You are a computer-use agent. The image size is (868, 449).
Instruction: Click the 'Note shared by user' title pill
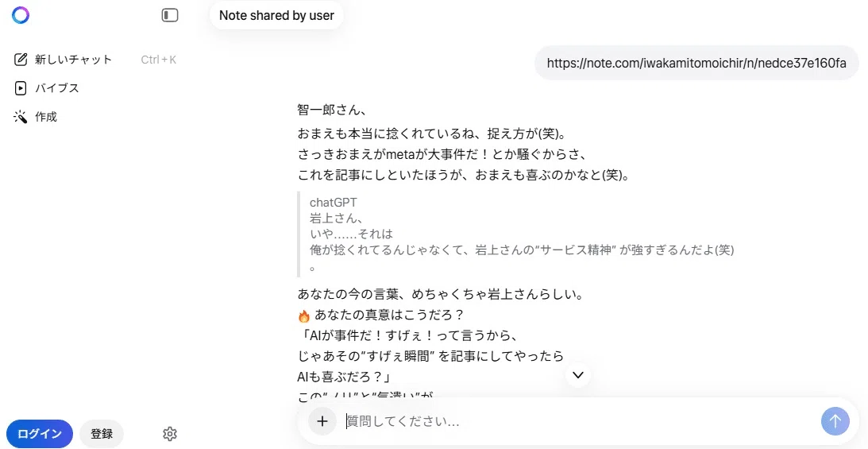(277, 16)
